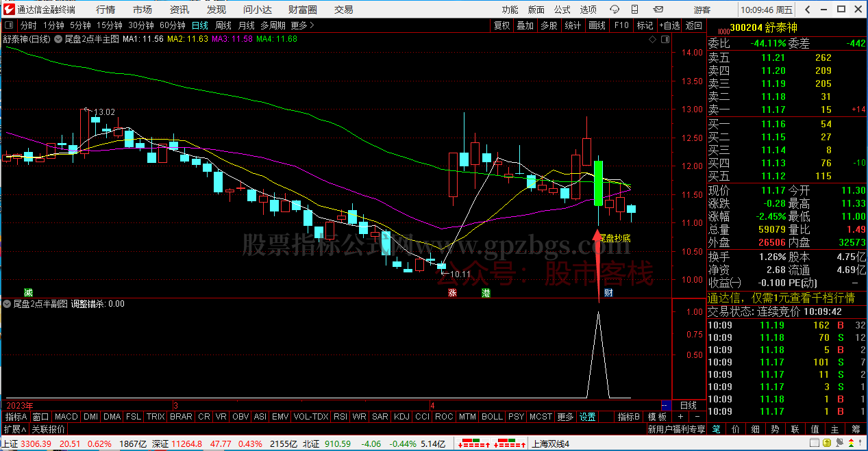Viewport: 868px width, 451px height.
Task: Click the 返回 return button
Action: click(x=694, y=25)
